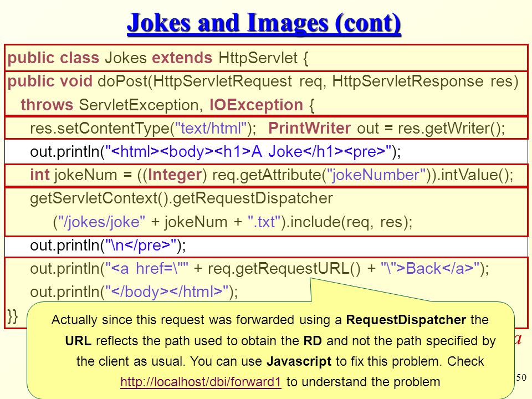Image resolution: width=532 pixels, height=399 pixels.
Task: Select the doPost method signature line
Action: point(263,81)
